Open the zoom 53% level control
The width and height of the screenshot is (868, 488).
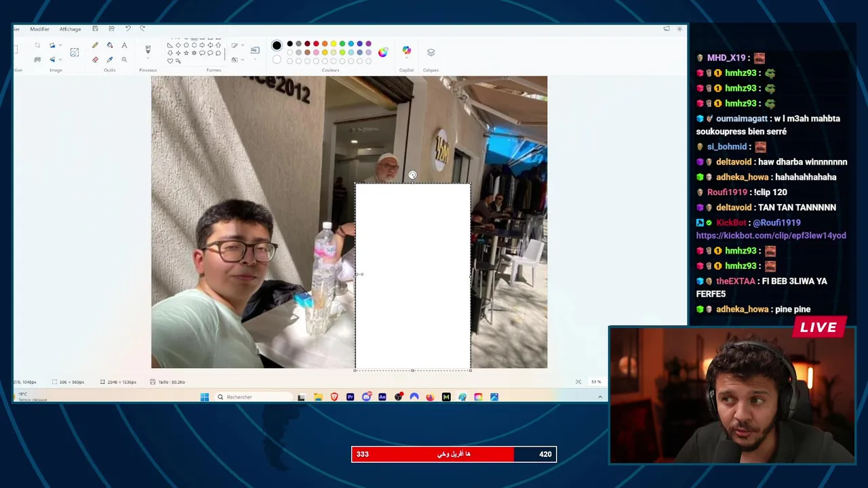pyautogui.click(x=596, y=382)
